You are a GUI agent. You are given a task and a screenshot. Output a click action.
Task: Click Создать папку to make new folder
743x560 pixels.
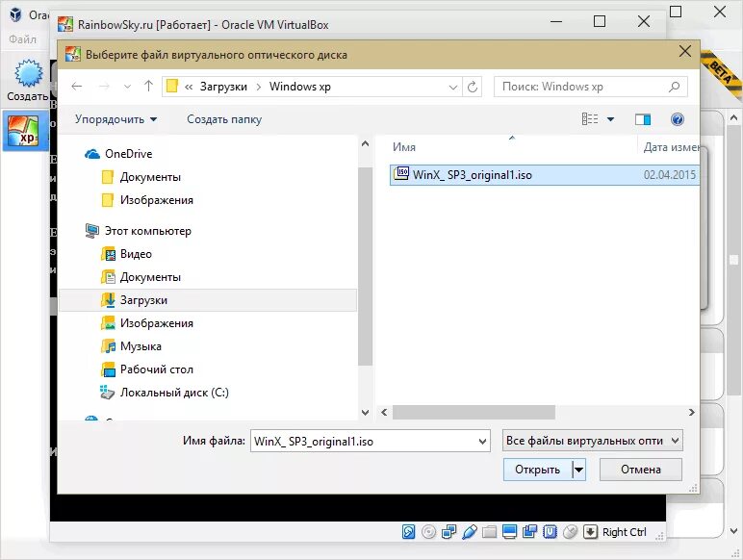pyautogui.click(x=224, y=119)
